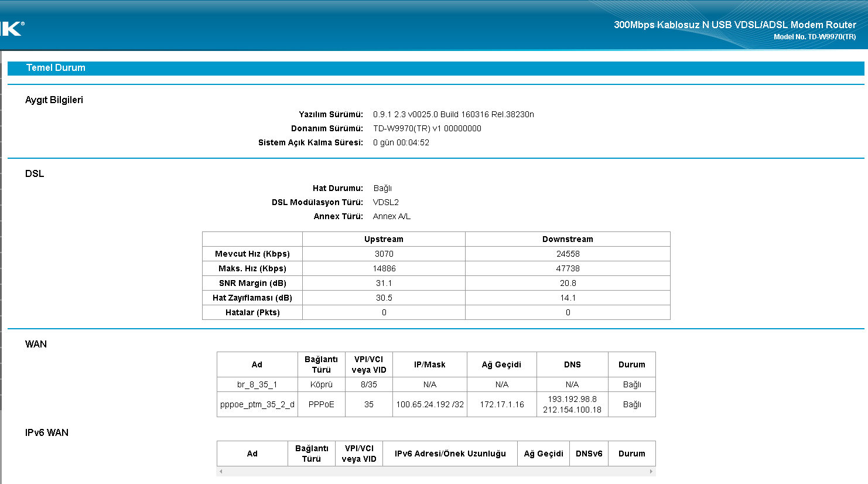Viewport: 868px width, 484px height.
Task: Click downstream current speed 24558
Action: coord(568,254)
